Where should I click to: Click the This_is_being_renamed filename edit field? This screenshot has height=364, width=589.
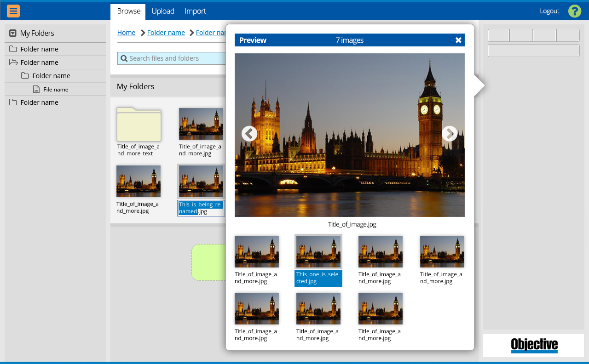point(201,208)
